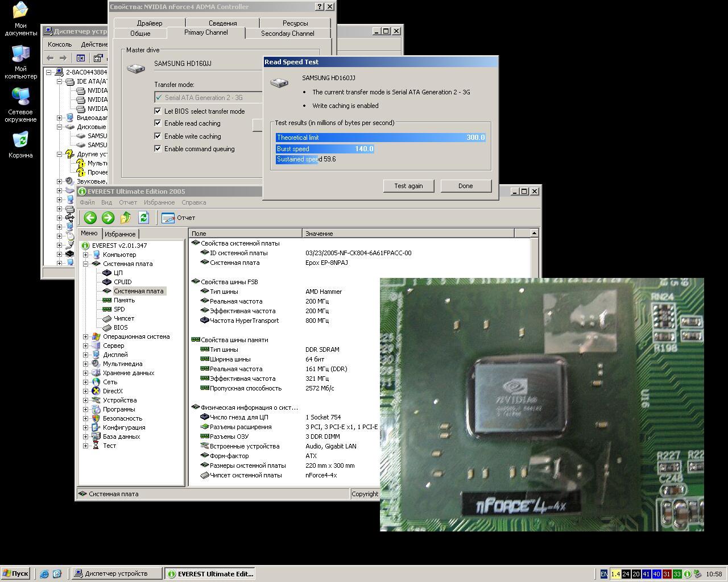Open Сетевое окружение desktop icon

point(20,105)
